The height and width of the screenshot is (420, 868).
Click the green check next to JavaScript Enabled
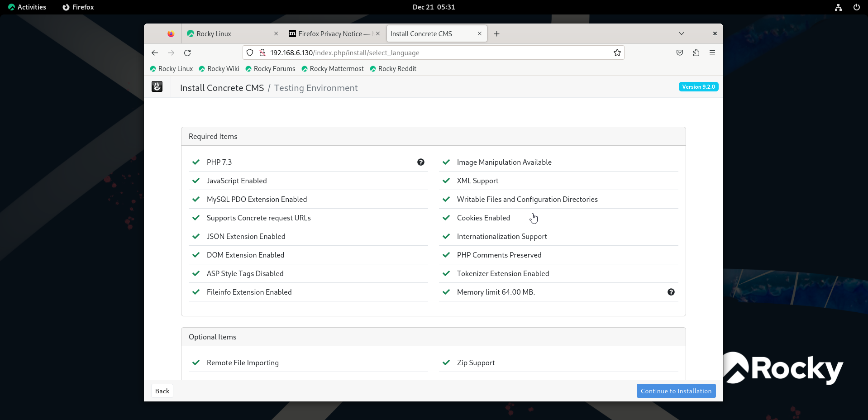click(x=196, y=181)
